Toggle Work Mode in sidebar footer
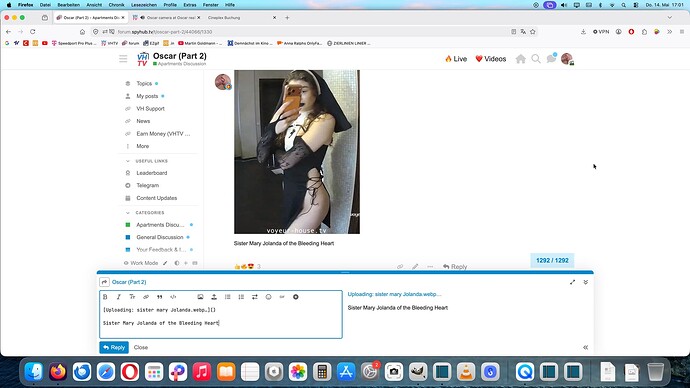The image size is (690, 388). [141, 263]
